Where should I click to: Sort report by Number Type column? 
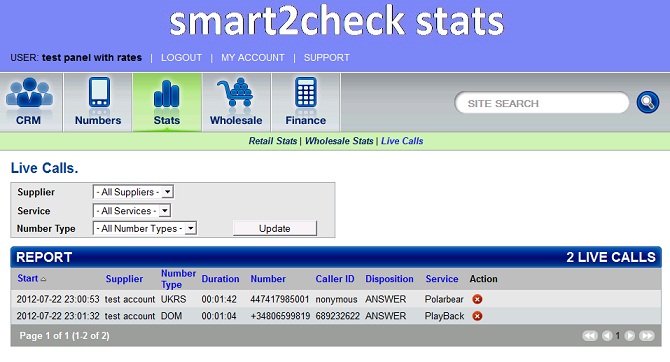coord(178,279)
